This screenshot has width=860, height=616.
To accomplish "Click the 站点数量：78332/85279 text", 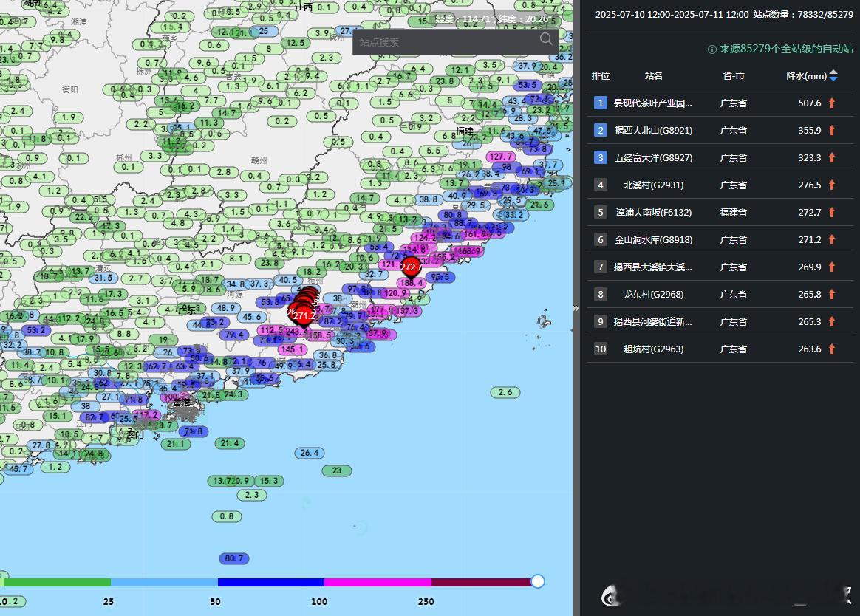I will [x=803, y=14].
